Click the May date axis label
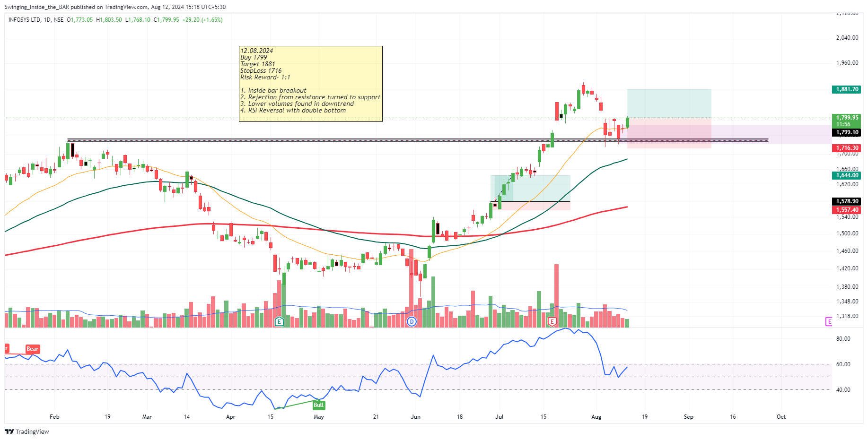This screenshot has height=440, width=868. [319, 417]
